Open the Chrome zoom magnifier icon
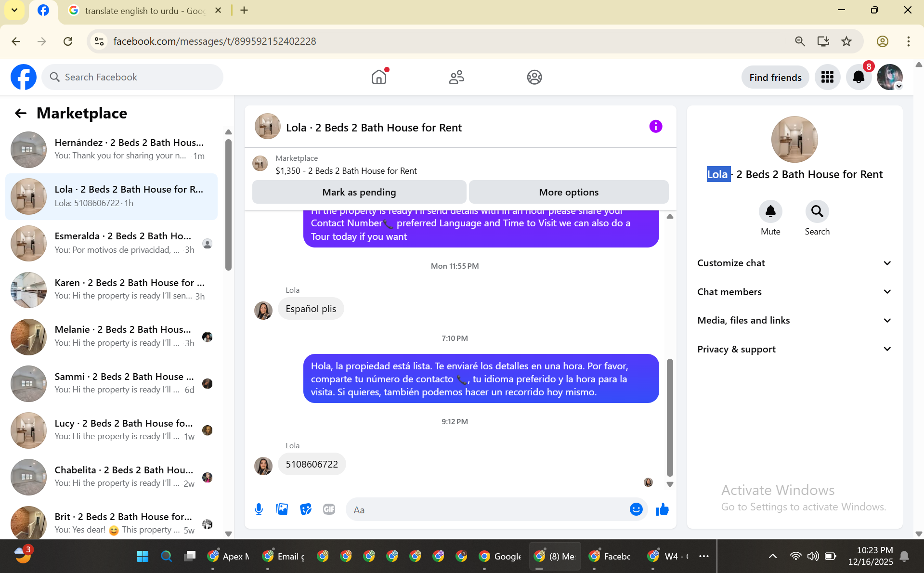924x573 pixels. pyautogui.click(x=800, y=41)
